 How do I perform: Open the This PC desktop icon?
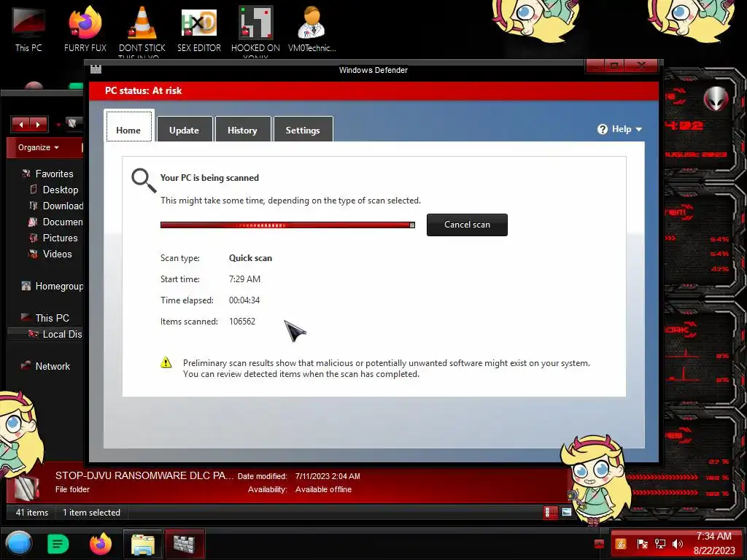pyautogui.click(x=28, y=28)
